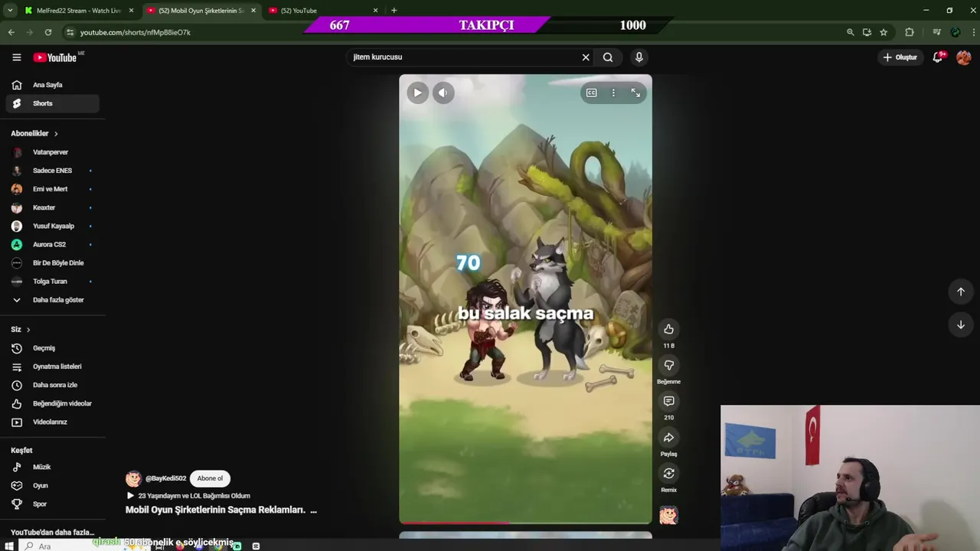The width and height of the screenshot is (980, 551).
Task: Expand description via title ellipsis
Action: pos(313,510)
